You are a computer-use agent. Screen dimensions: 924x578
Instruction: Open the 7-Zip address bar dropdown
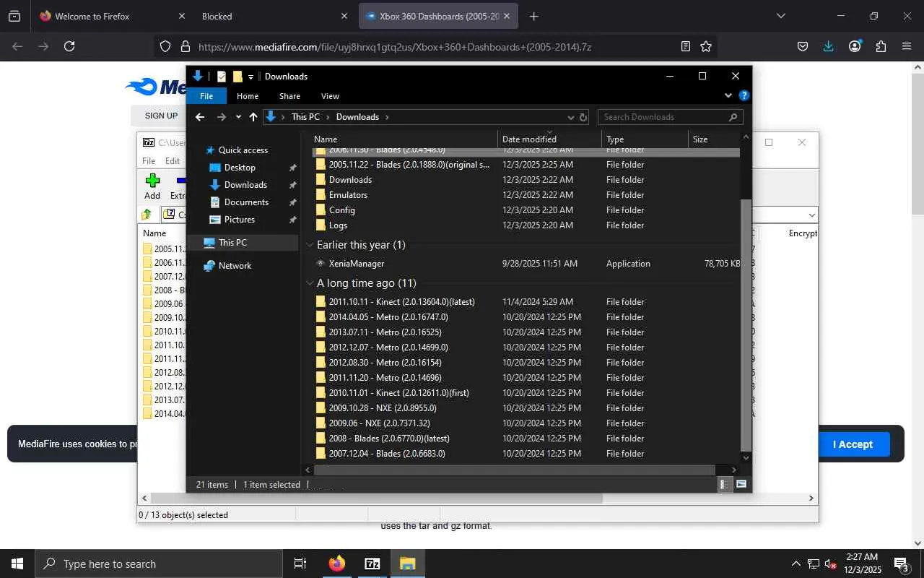click(x=812, y=215)
